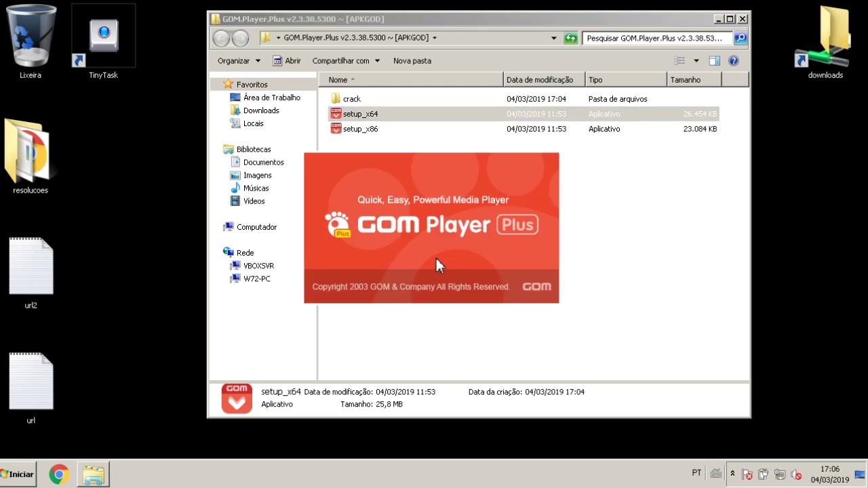This screenshot has height=488, width=868.
Task: Click Pasta de arquivos type cell
Action: coord(618,99)
